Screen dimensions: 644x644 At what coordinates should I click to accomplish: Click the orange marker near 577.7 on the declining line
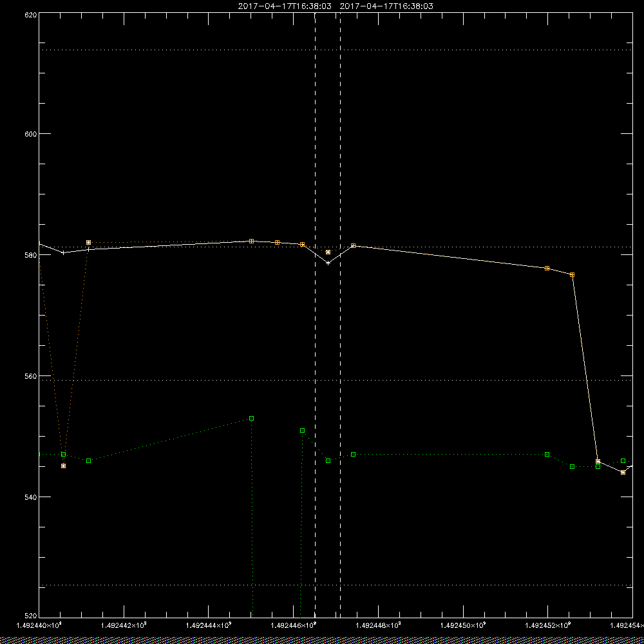547,268
